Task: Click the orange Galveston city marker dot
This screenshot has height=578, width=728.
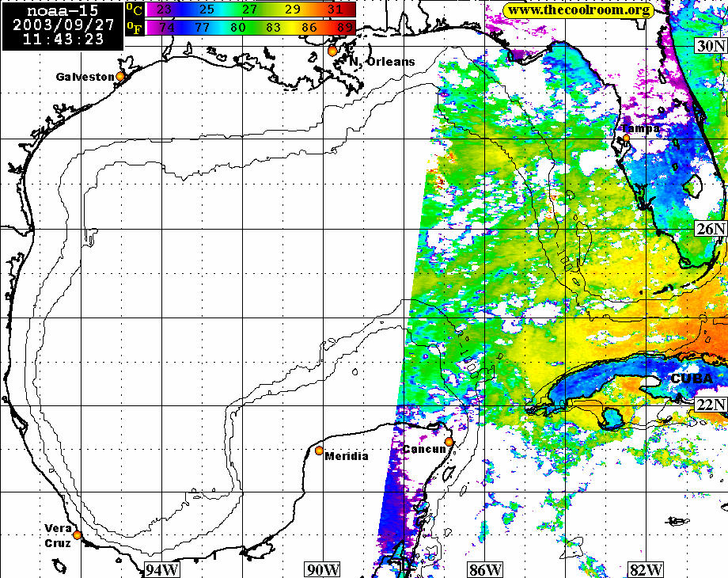Action: point(120,76)
